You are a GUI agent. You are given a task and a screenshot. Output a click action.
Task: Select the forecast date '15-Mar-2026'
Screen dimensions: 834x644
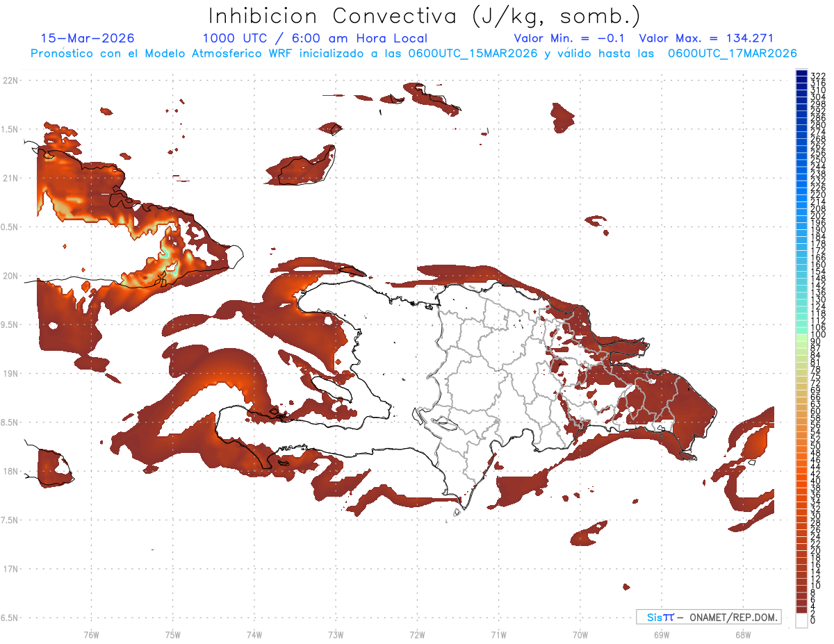(88, 38)
